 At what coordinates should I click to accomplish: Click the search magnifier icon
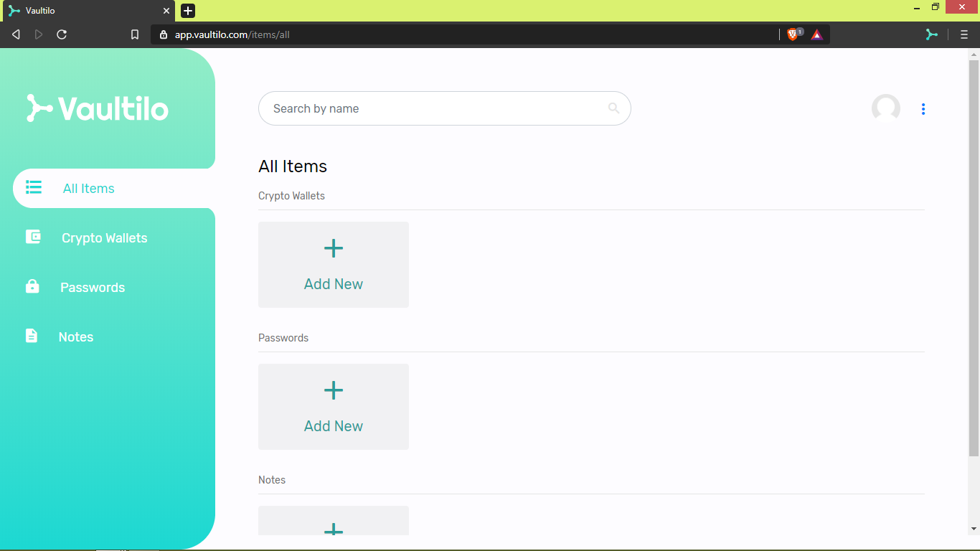pyautogui.click(x=613, y=108)
